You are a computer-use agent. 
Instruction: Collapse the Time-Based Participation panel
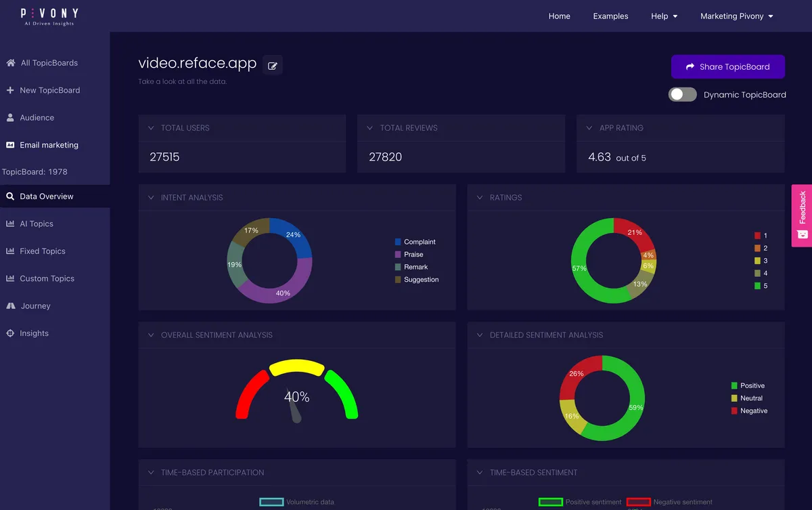(x=150, y=473)
